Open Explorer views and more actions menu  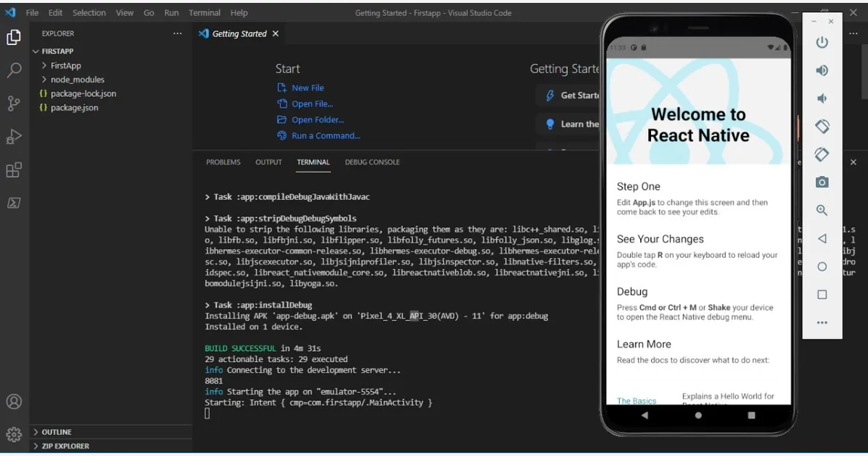coord(178,33)
